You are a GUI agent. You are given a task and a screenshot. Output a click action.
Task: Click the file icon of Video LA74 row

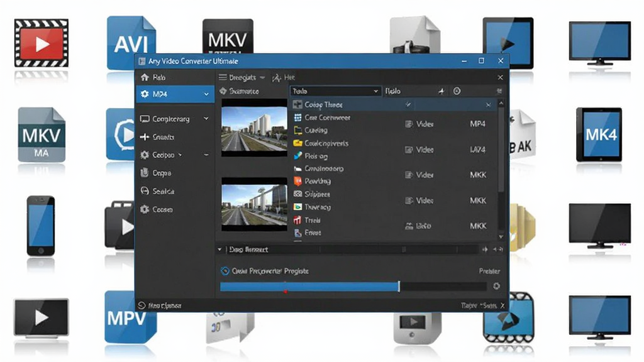409,150
